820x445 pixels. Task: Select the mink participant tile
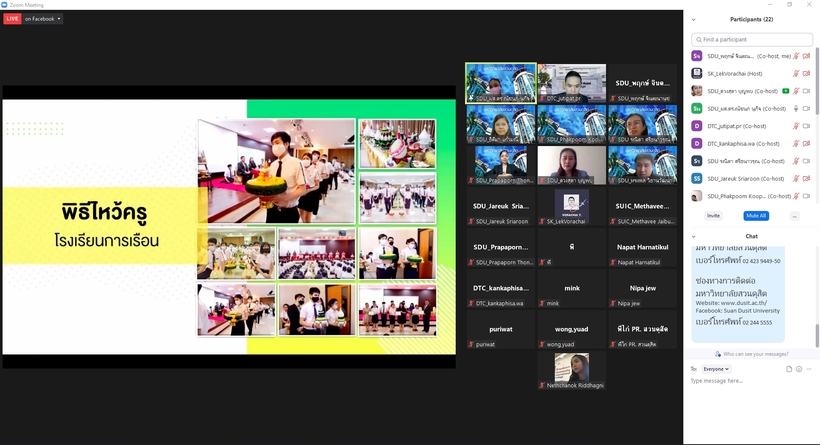click(572, 288)
